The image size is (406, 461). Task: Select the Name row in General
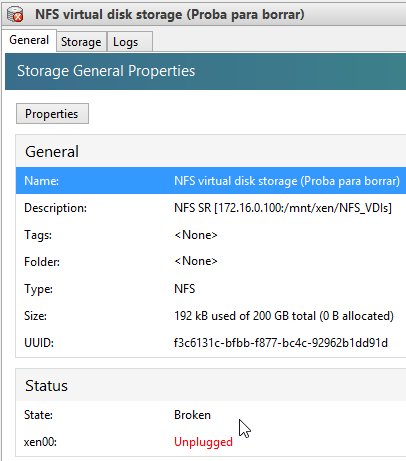point(211,181)
